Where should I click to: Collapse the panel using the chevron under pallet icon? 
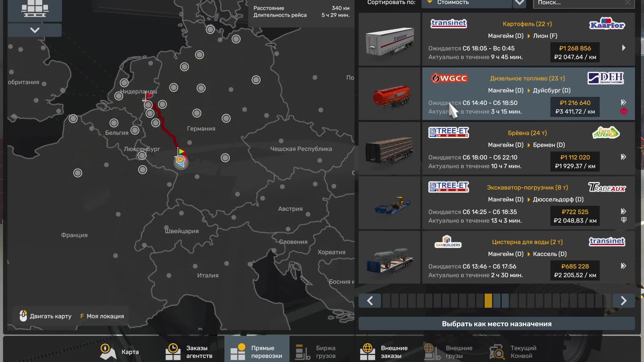(x=35, y=30)
